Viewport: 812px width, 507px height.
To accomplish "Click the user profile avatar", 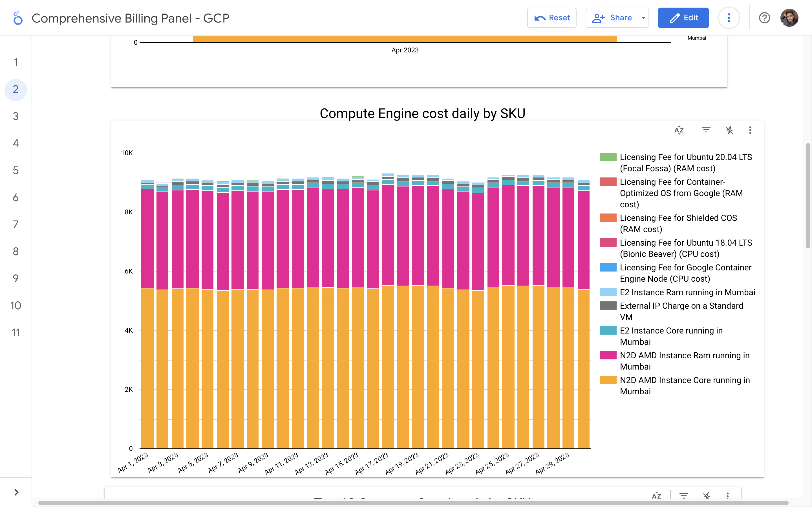I will (x=789, y=18).
